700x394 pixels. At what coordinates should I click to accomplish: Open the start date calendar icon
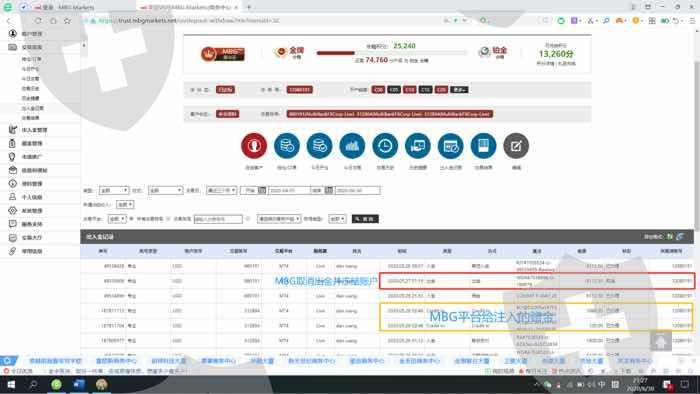pyautogui.click(x=262, y=190)
